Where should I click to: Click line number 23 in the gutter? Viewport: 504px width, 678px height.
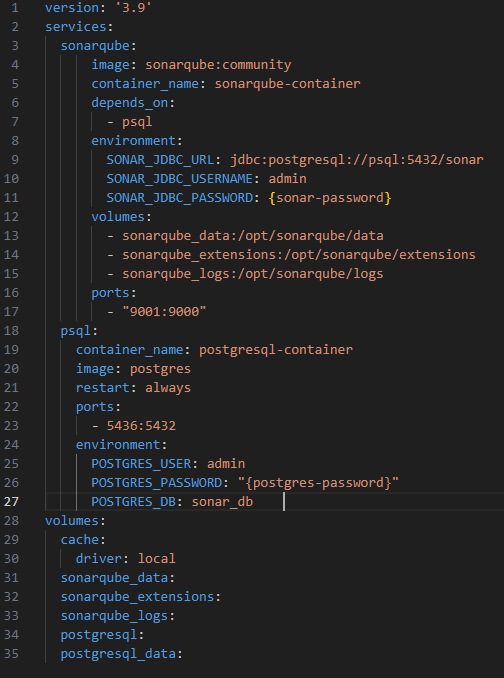(11, 426)
